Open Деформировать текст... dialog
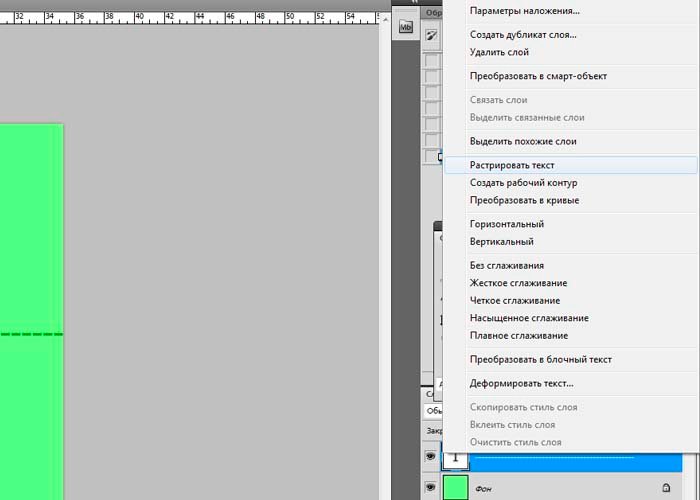Viewport: 700px width, 500px height. coord(521,383)
